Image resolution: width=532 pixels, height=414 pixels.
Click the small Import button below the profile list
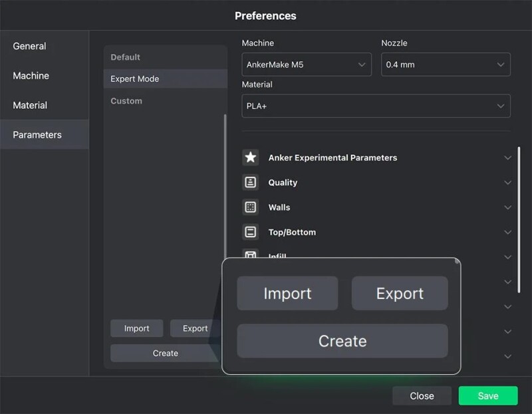[137, 328]
